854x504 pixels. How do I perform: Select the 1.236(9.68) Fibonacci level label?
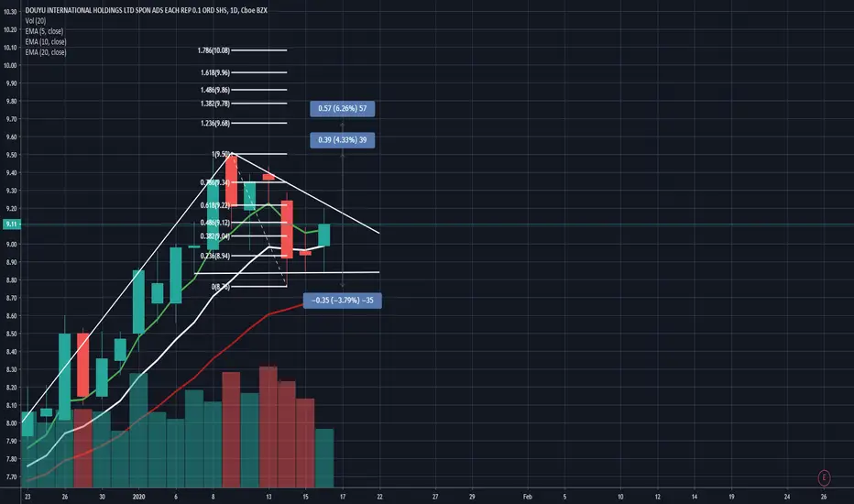[215, 123]
